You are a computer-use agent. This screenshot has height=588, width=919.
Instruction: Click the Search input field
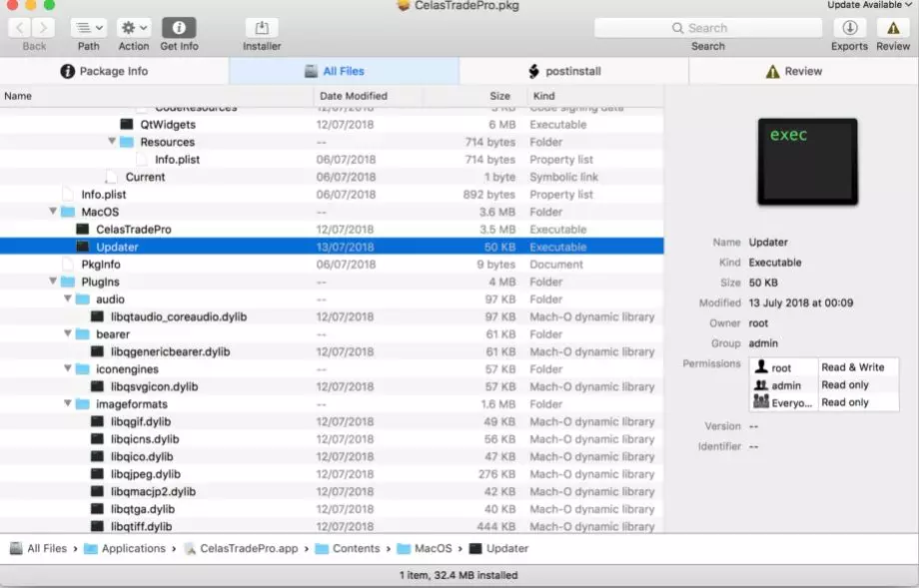[707, 28]
